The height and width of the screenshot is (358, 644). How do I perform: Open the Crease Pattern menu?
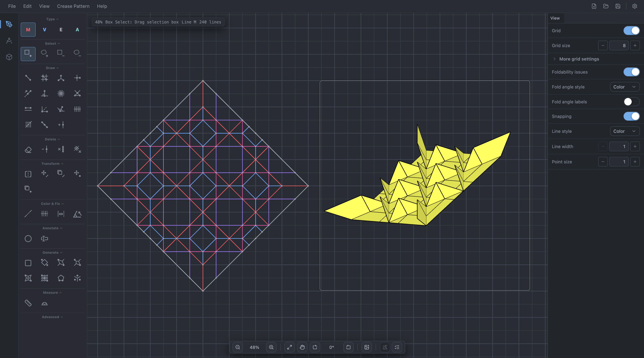[73, 6]
